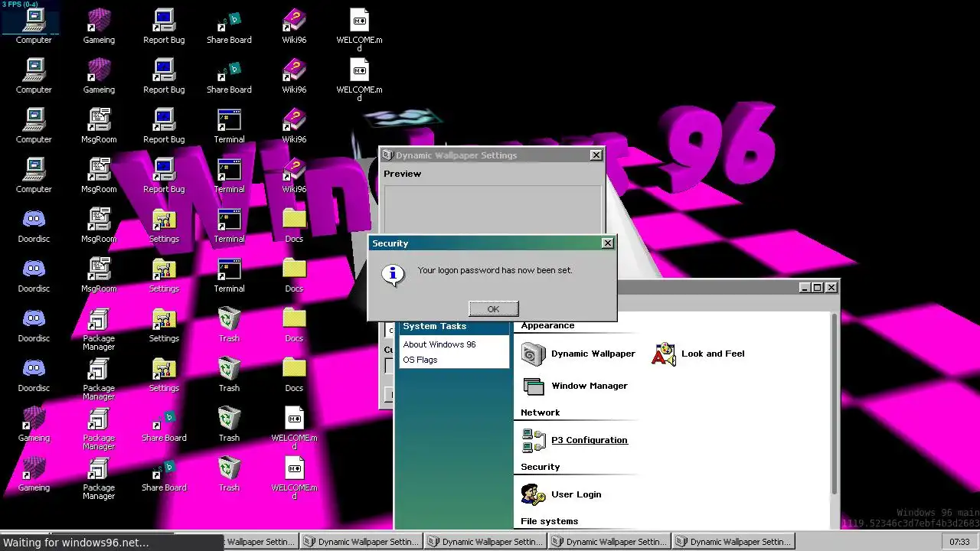Click the taskbar clock showing 07:33
The width and height of the screenshot is (980, 551).
(x=959, y=542)
